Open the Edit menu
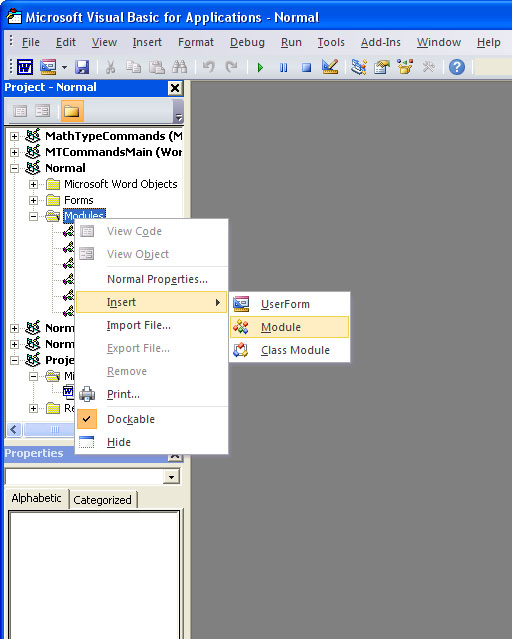512x639 pixels. (x=66, y=42)
